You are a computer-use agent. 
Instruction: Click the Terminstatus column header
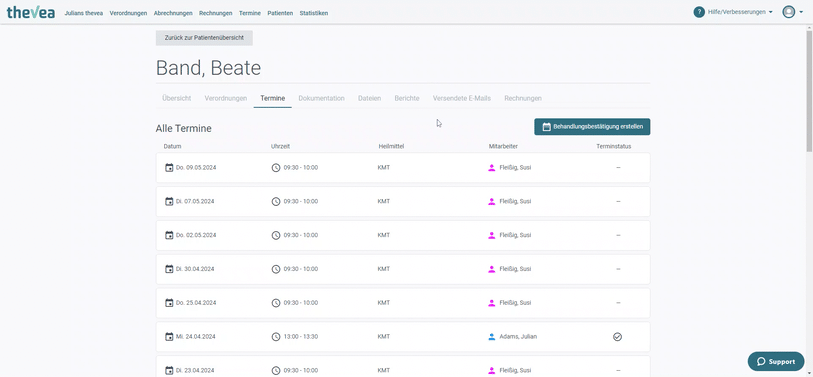pyautogui.click(x=614, y=147)
